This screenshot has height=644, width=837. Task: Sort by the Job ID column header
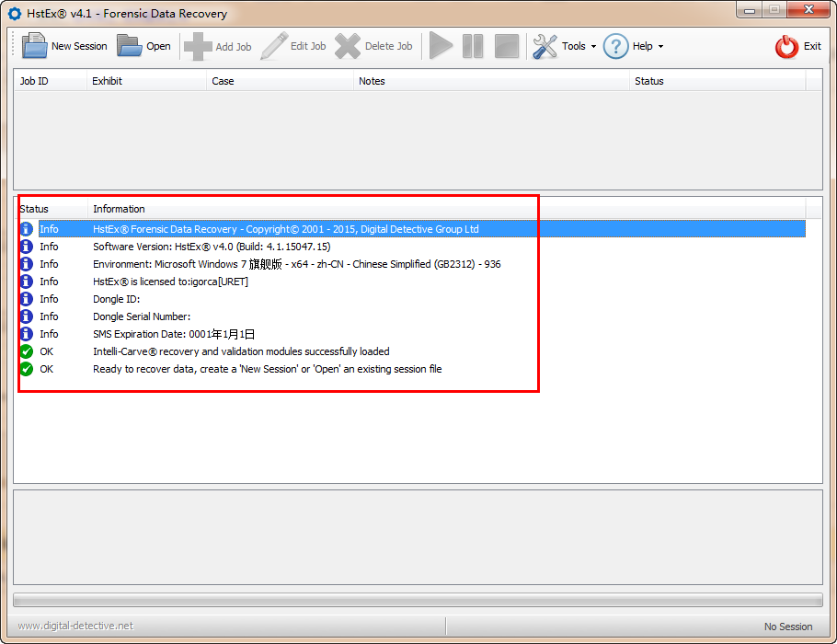tap(51, 81)
